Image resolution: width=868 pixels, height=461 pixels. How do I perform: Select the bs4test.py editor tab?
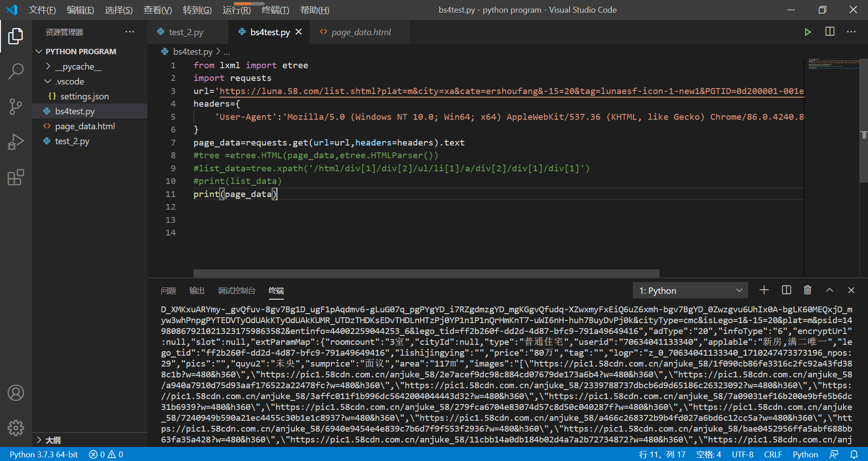point(269,32)
